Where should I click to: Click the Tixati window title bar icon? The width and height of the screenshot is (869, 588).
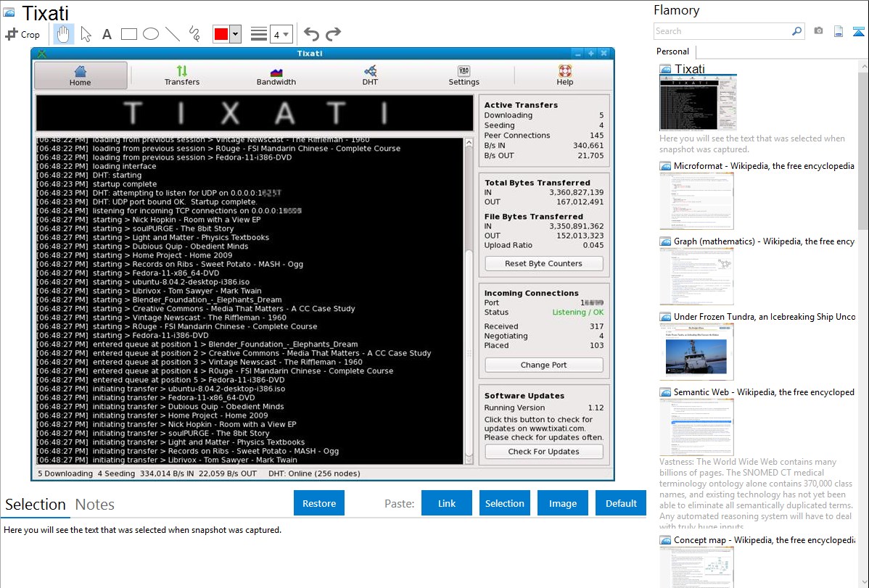pyautogui.click(x=41, y=54)
